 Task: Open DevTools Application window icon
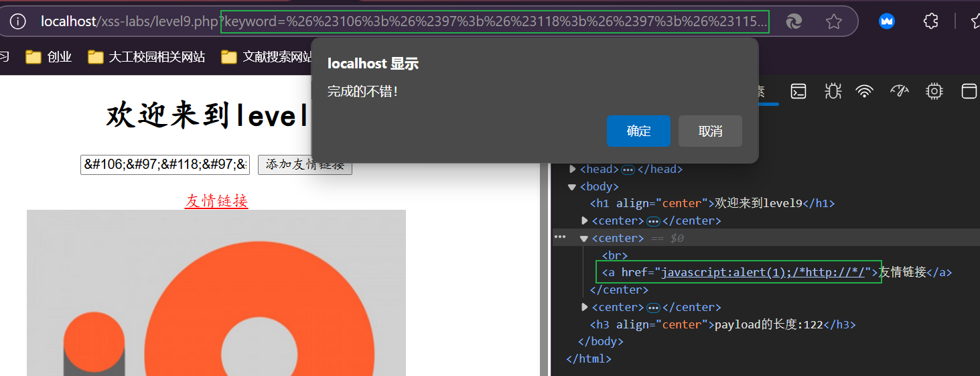[x=969, y=91]
